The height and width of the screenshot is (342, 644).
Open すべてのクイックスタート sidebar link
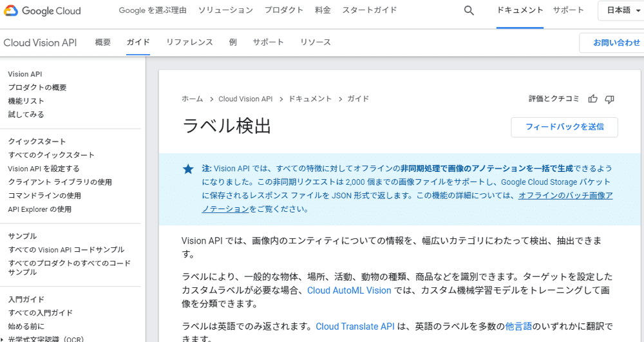[52, 155]
